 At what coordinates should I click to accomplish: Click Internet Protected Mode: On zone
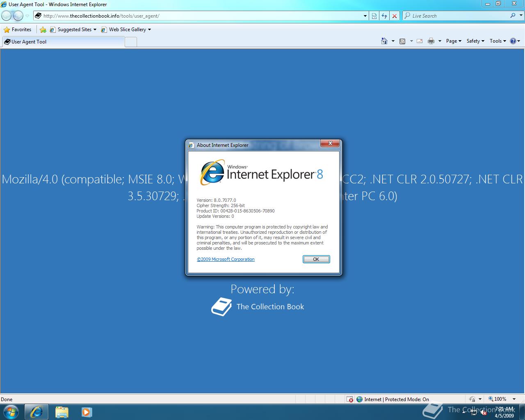point(393,399)
